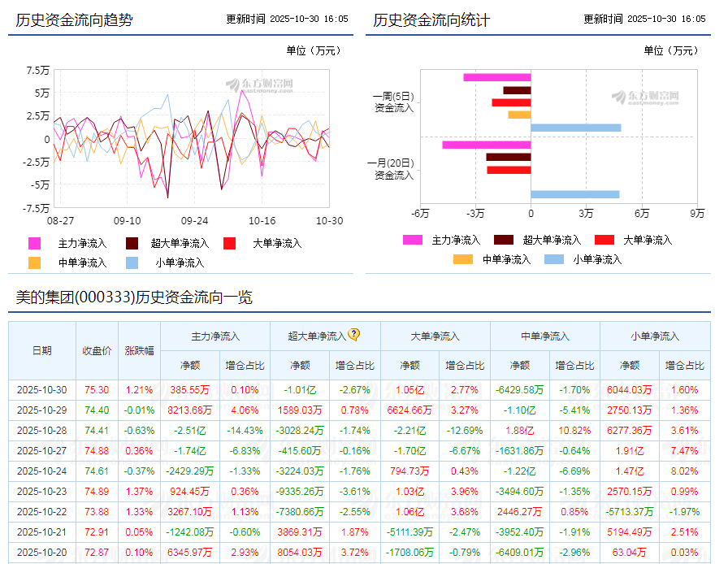
Task: Click the dark red 超大单净流入 swatch in trend legend
Action: point(132,244)
